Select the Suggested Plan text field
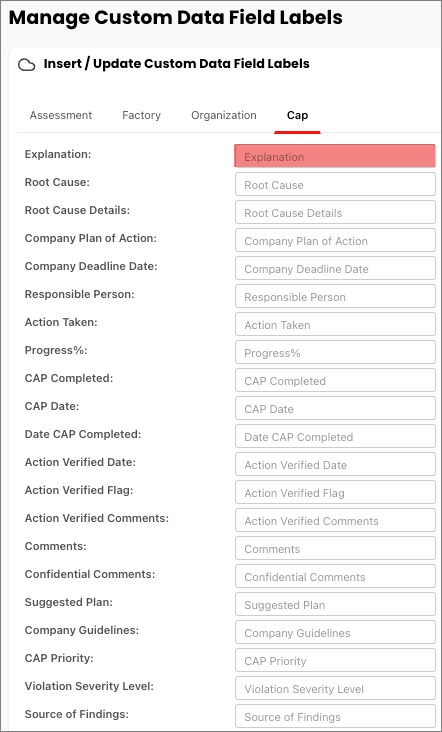The height and width of the screenshot is (732, 442). coord(335,604)
